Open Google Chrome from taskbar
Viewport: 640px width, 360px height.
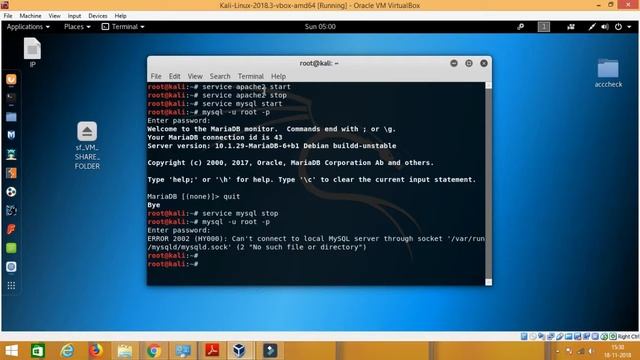tap(153, 351)
